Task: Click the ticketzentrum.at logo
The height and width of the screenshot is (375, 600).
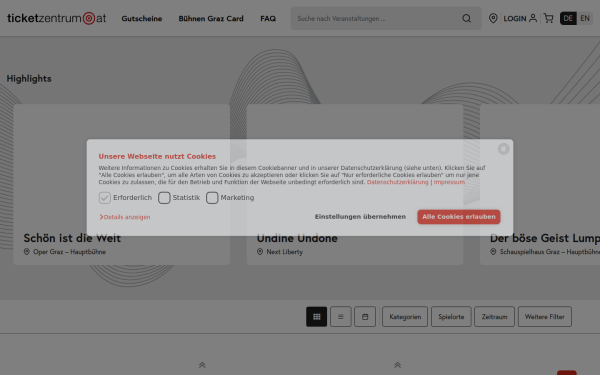Action: pyautogui.click(x=57, y=18)
